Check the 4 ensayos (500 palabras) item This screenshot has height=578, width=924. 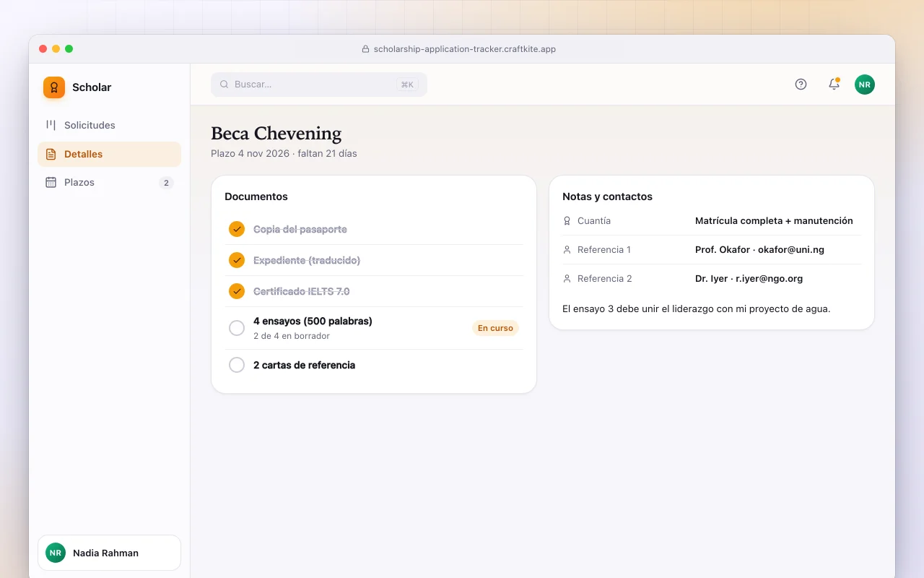(237, 328)
